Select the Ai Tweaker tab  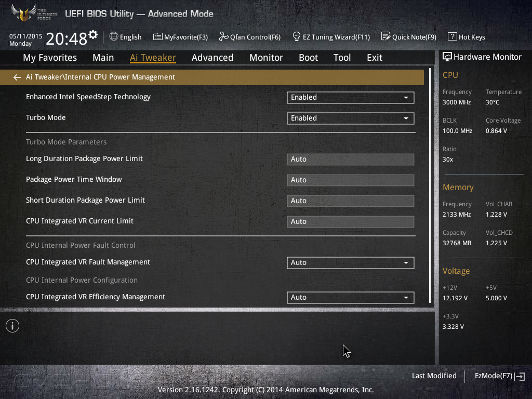pyautogui.click(x=153, y=58)
